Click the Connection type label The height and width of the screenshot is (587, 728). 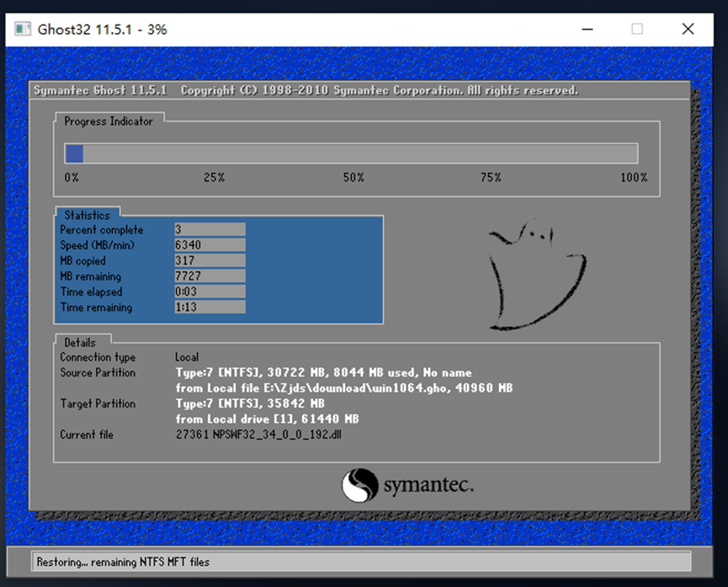click(x=98, y=357)
